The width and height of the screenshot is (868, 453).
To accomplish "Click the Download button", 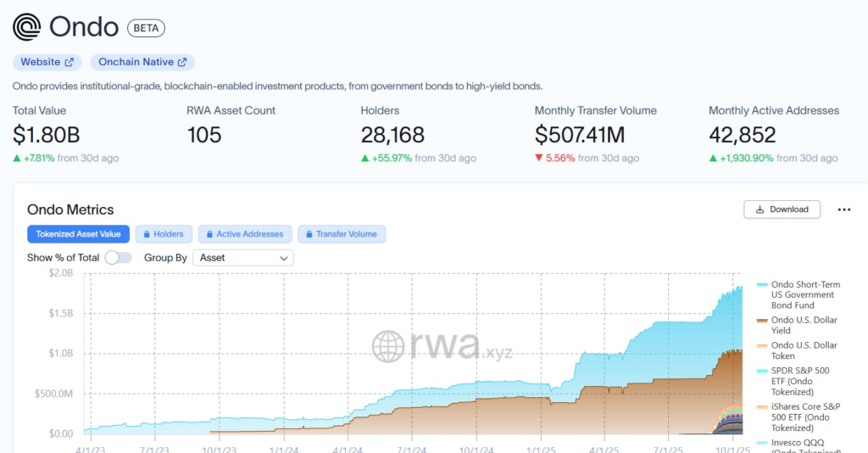I will pos(782,210).
